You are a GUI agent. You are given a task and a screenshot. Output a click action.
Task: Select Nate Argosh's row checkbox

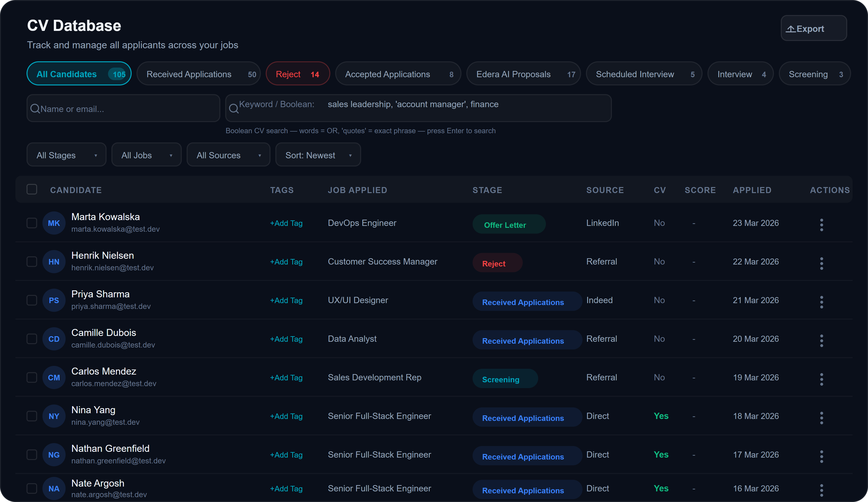coord(32,488)
